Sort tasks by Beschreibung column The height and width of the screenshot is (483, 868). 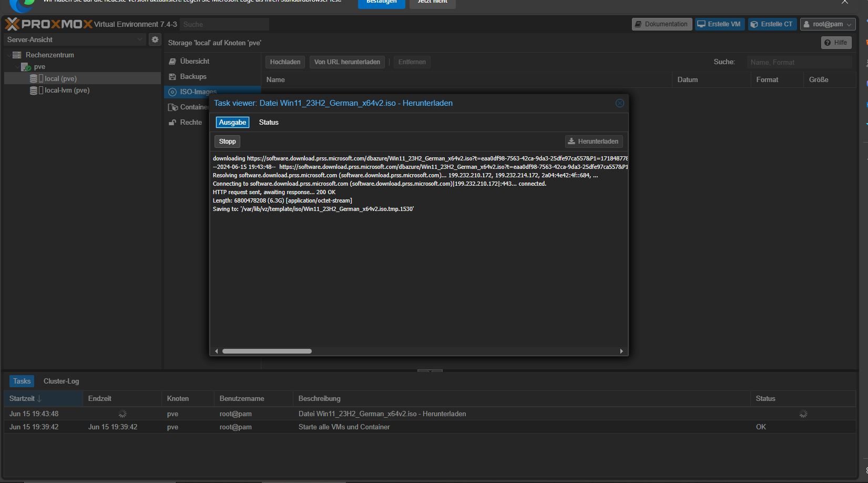[x=522, y=399]
